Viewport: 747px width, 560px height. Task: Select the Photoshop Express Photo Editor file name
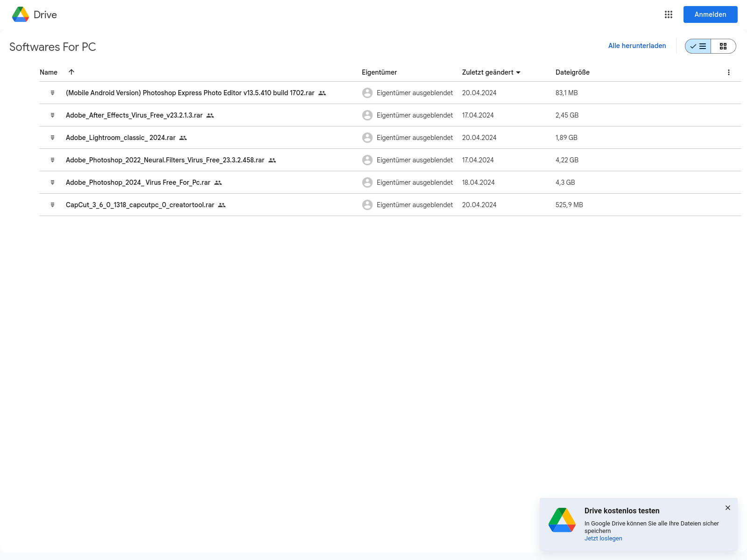pos(190,93)
